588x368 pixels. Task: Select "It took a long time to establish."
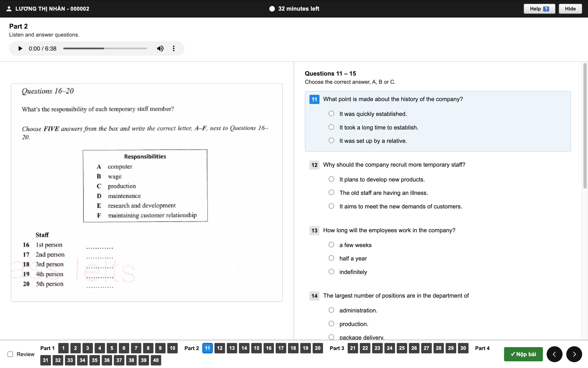tap(331, 127)
